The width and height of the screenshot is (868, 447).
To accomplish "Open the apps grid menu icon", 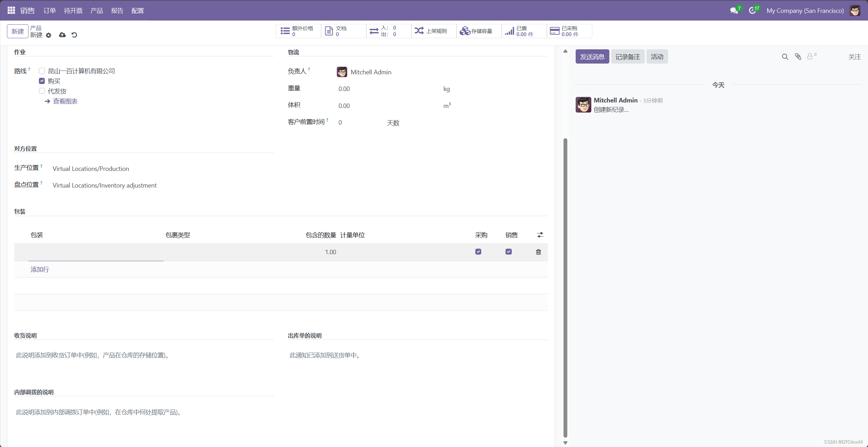I will pyautogui.click(x=11, y=10).
